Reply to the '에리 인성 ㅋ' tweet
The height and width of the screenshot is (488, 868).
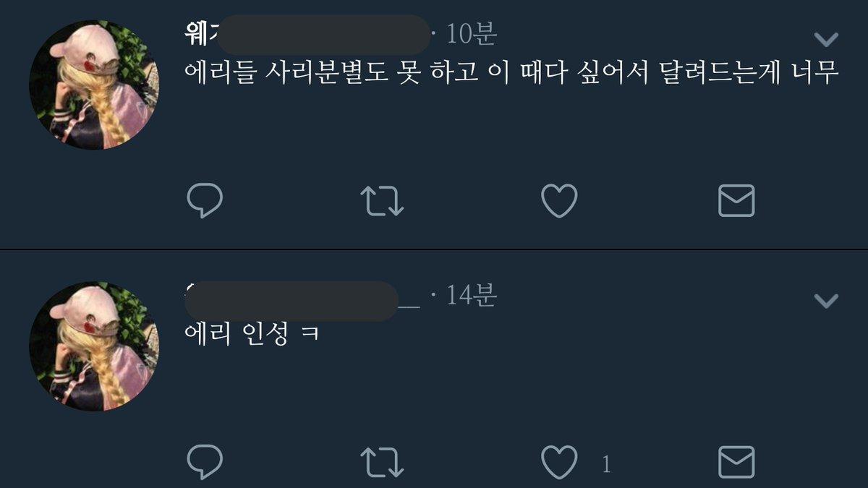pos(205,462)
